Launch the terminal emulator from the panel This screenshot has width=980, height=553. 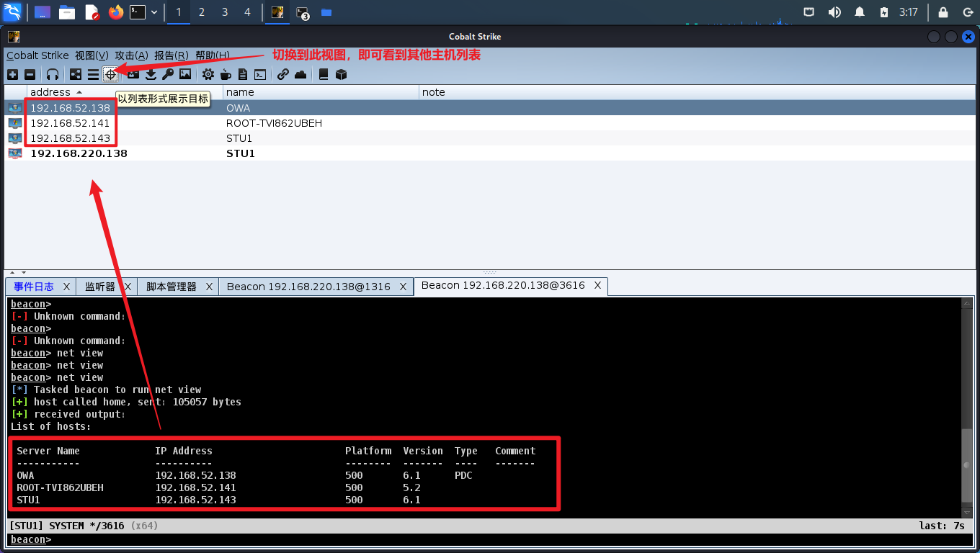(x=138, y=12)
